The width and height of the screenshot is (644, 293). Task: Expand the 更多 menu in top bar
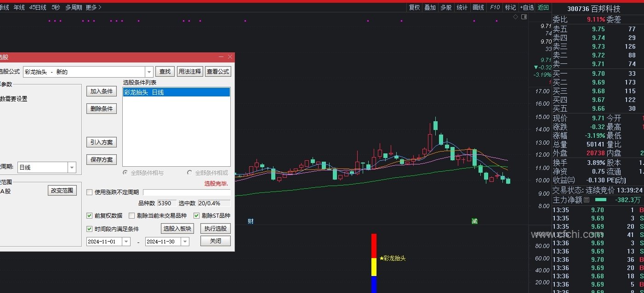93,7
